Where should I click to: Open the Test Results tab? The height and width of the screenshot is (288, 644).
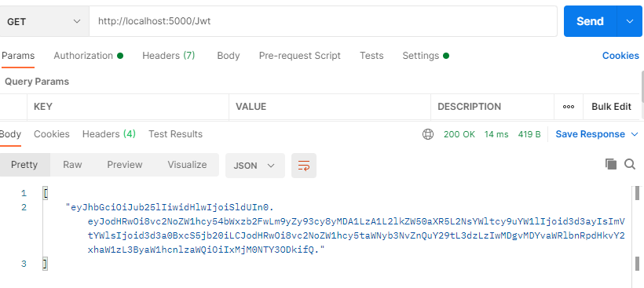[x=175, y=134]
